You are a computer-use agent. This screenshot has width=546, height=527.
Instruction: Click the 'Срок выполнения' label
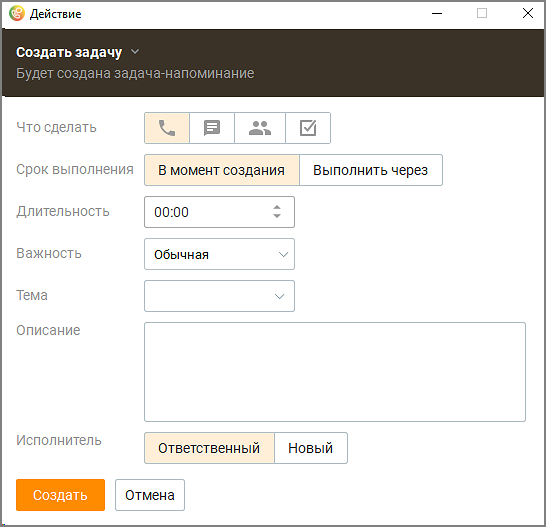(75, 170)
